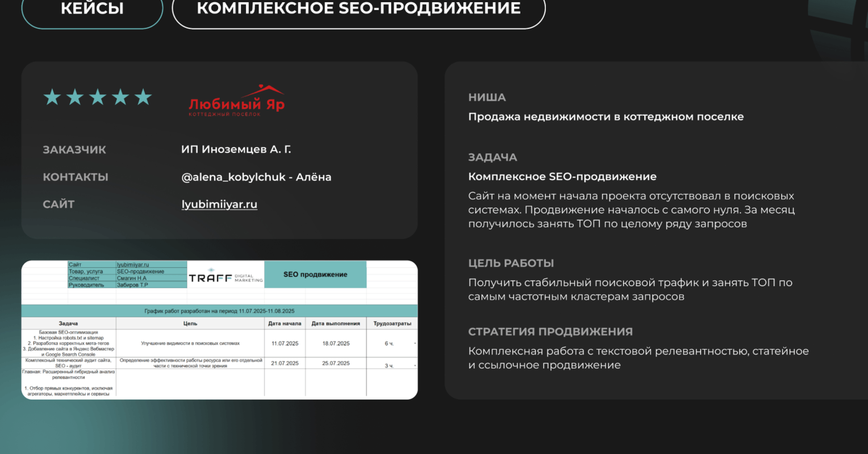The image size is (868, 454).
Task: Select the КОМПЛЕКСНОЕ SEO-ПРОДВИЖЕНИЕ pill button
Action: (x=358, y=10)
